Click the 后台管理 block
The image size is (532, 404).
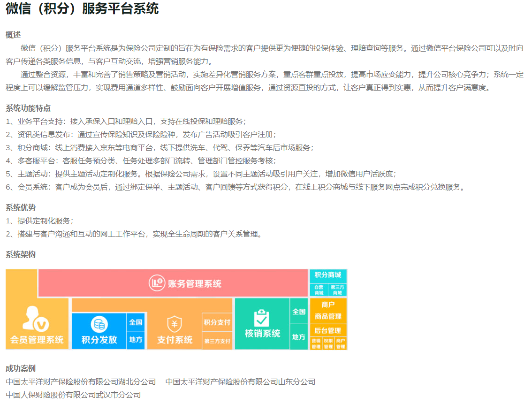coord(328,330)
